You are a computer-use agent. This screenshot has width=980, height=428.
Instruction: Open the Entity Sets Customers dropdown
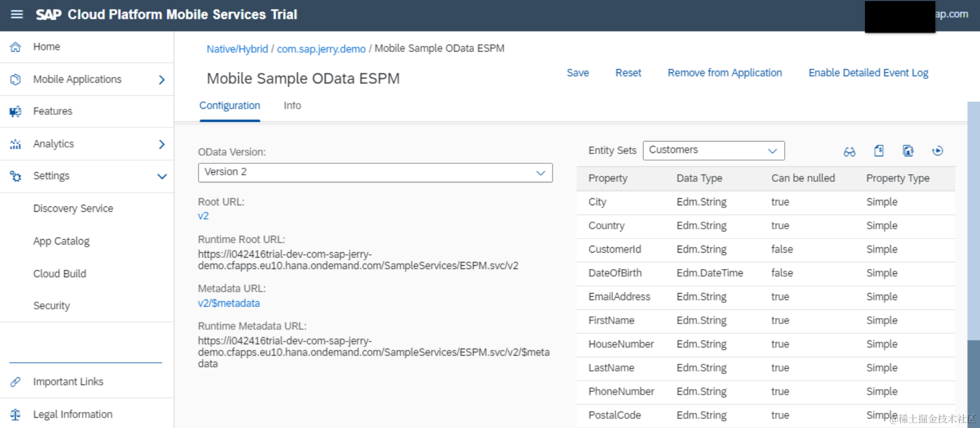[713, 151]
